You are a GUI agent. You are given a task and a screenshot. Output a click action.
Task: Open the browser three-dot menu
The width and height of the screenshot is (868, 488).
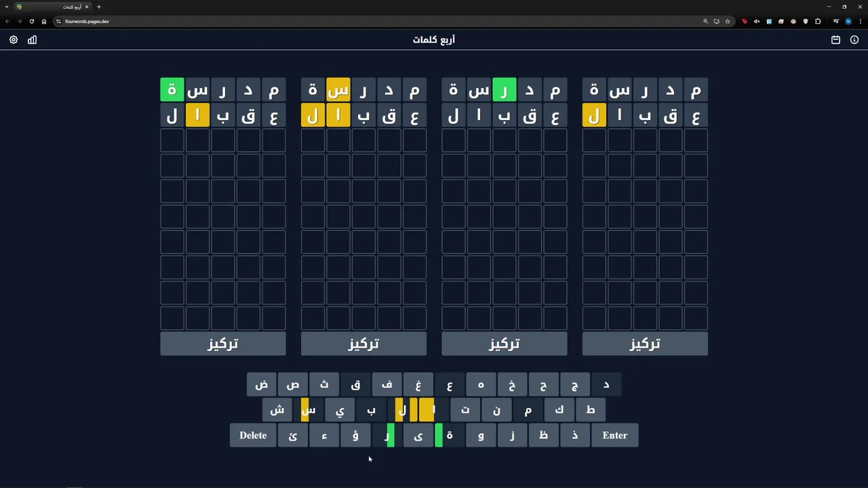[x=861, y=21]
